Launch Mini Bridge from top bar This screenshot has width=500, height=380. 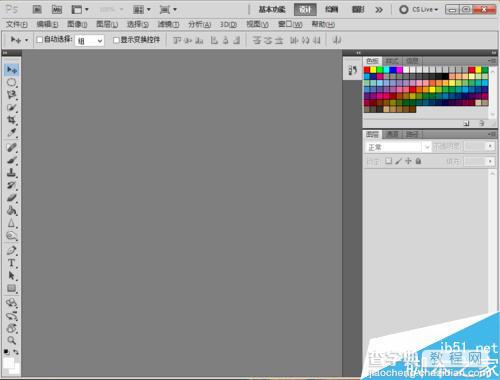tap(57, 10)
